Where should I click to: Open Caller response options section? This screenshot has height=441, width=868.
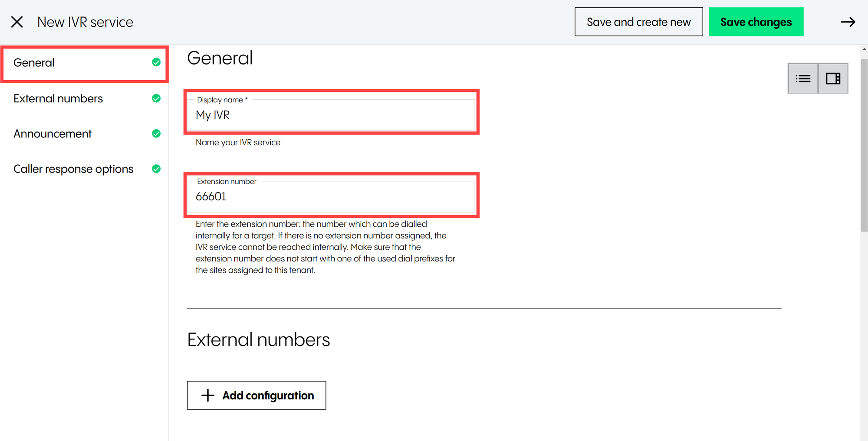point(73,169)
